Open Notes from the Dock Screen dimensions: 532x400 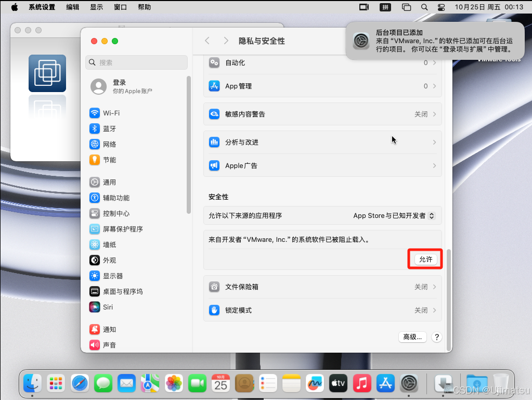tap(291, 383)
